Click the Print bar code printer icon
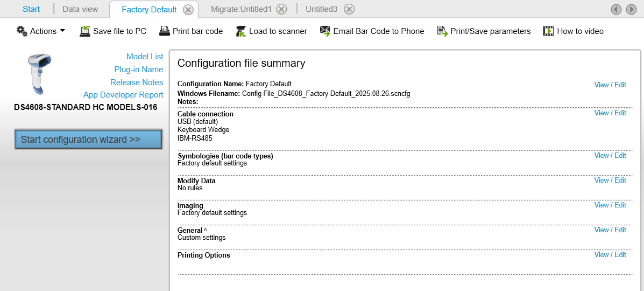This screenshot has width=644, height=291. 164,31
